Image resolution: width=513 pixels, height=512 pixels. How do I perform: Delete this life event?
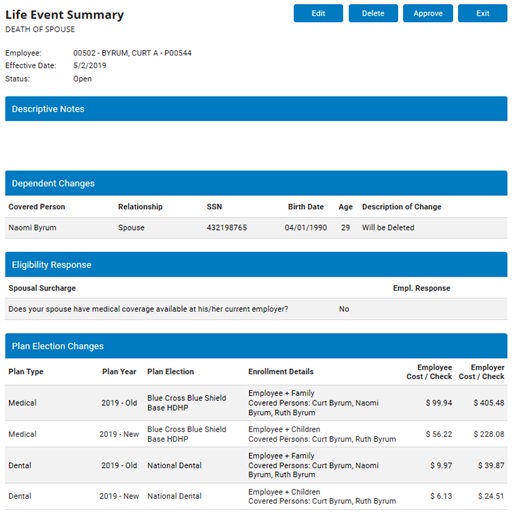(x=373, y=13)
